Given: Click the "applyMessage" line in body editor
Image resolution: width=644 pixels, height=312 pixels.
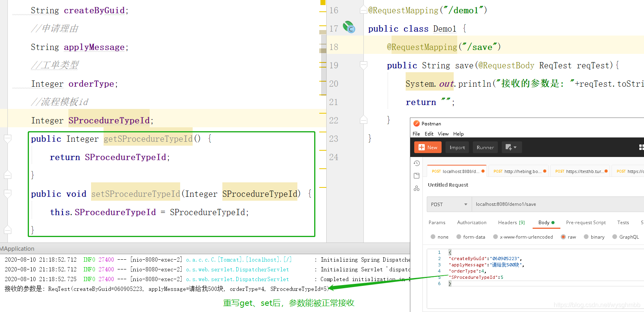Looking at the screenshot, I should coord(487,265).
